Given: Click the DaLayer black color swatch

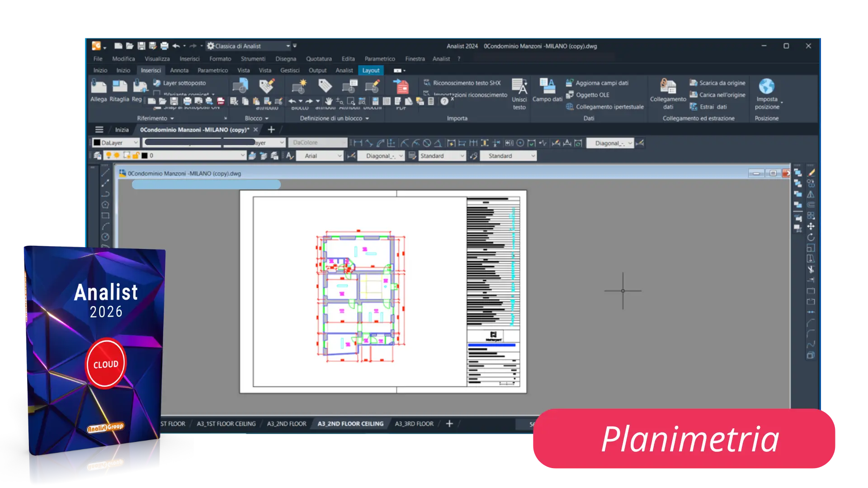Looking at the screenshot, I should [x=97, y=143].
